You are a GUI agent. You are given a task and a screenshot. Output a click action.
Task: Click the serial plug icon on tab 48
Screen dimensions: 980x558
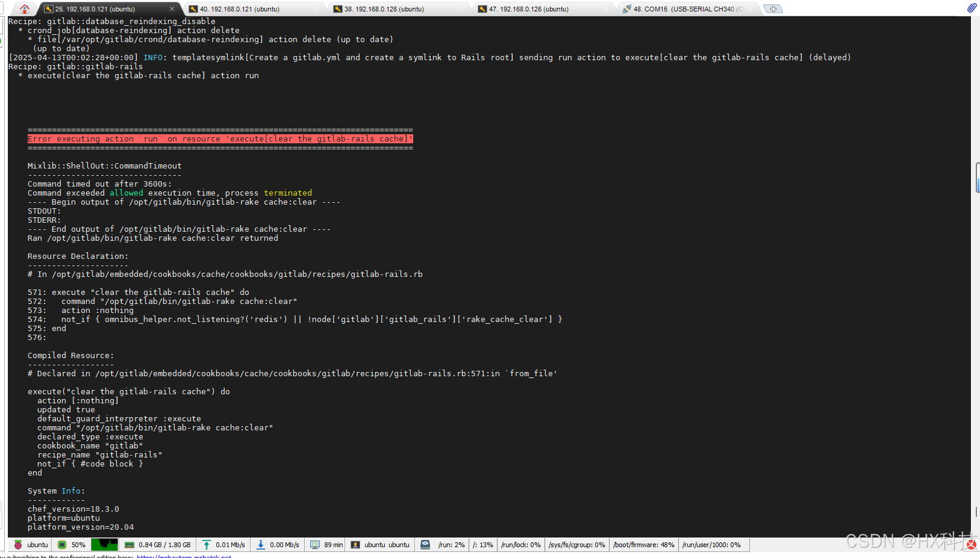(x=627, y=9)
